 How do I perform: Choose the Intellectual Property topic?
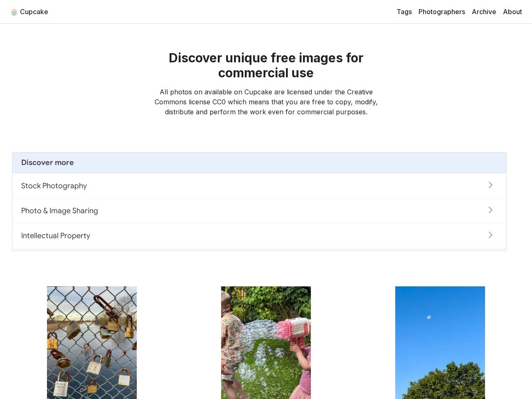click(x=259, y=235)
